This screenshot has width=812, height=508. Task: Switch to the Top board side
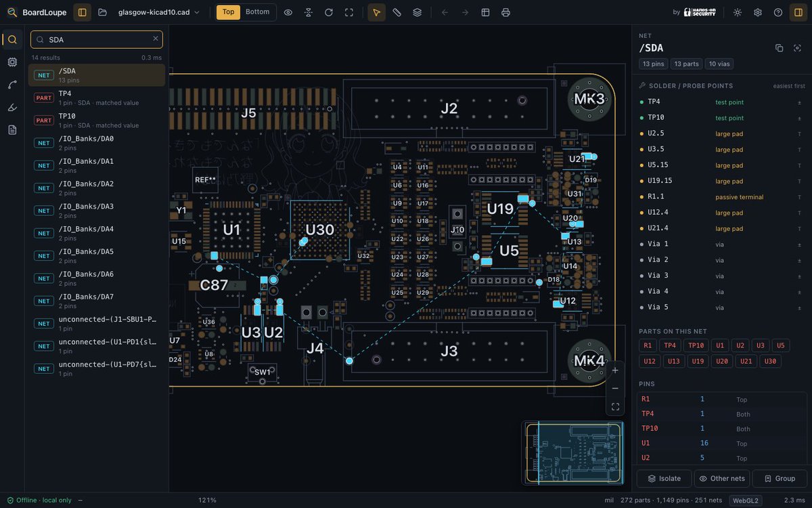(x=228, y=12)
